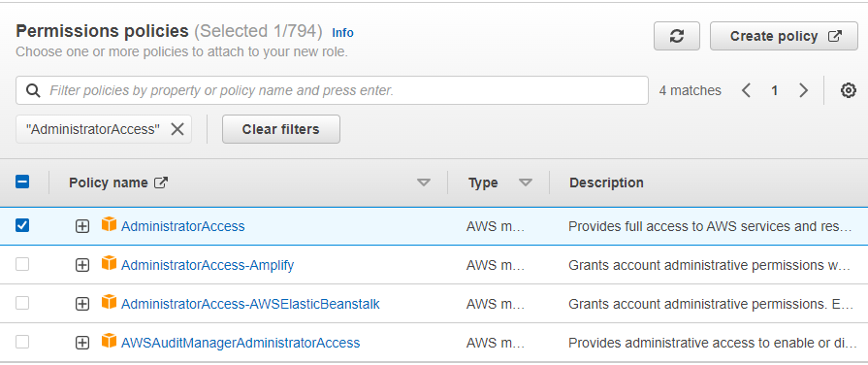Viewport: 868px width, 365px height.
Task: Click external link icon beside Policy name
Action: (x=161, y=182)
